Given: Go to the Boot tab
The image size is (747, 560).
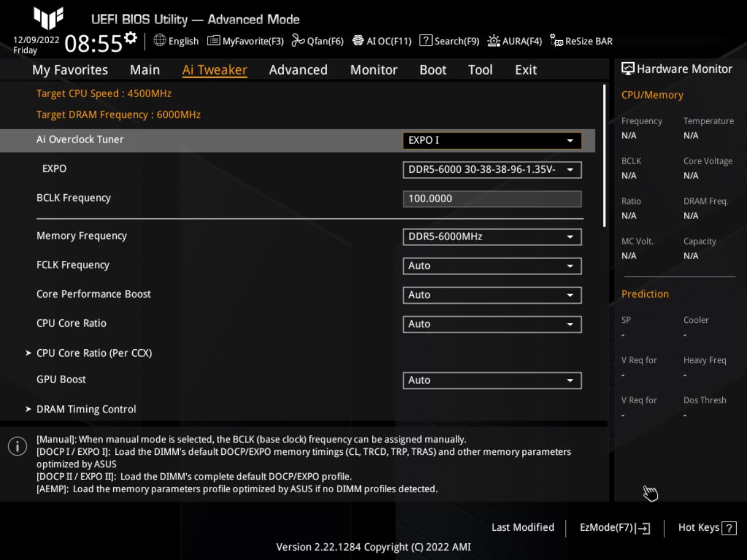Looking at the screenshot, I should coord(433,70).
